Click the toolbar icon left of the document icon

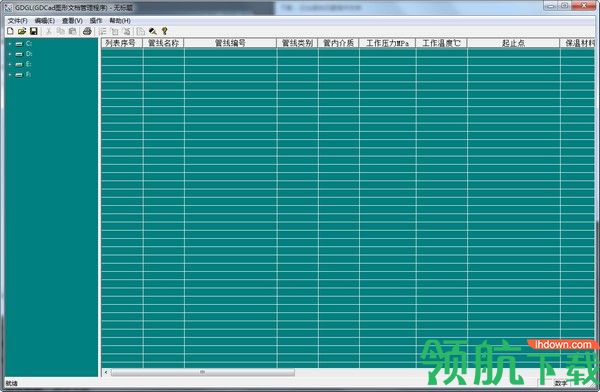(x=127, y=31)
